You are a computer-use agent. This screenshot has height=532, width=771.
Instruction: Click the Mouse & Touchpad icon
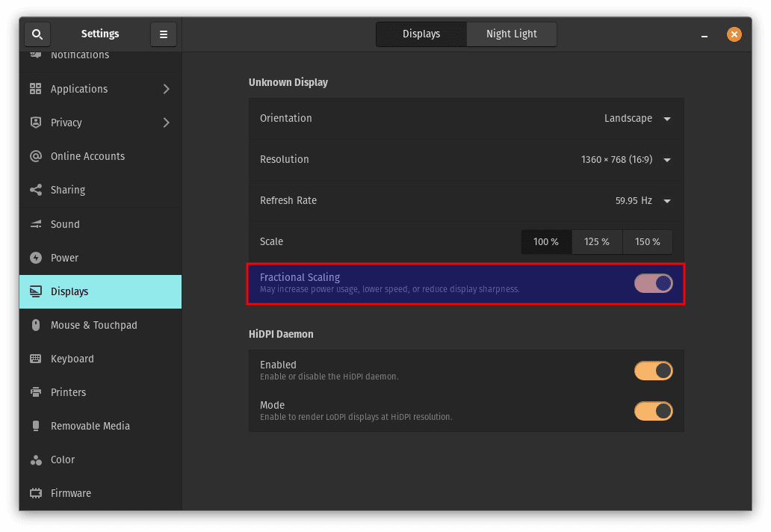[35, 325]
